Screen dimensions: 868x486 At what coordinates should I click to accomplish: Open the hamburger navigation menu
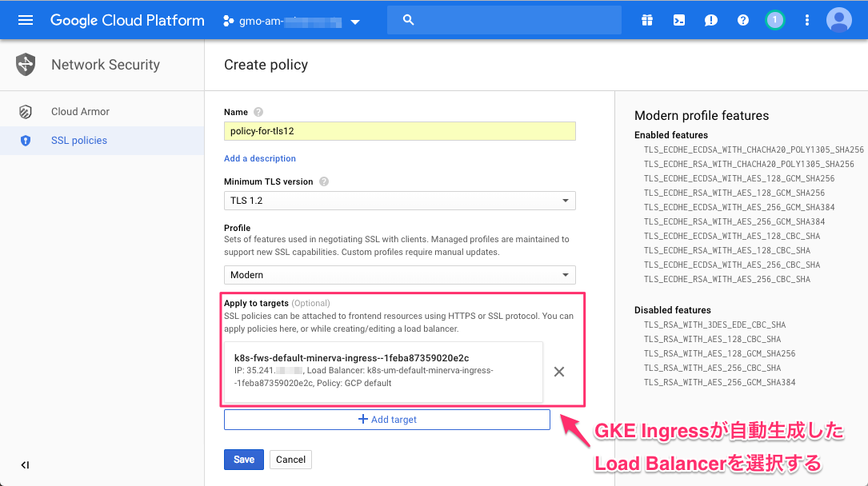click(x=26, y=20)
